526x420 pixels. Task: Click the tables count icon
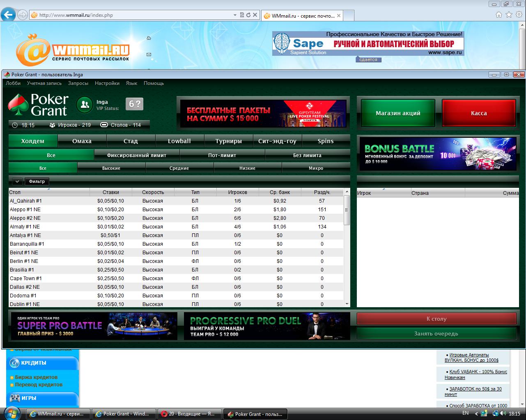pyautogui.click(x=104, y=125)
